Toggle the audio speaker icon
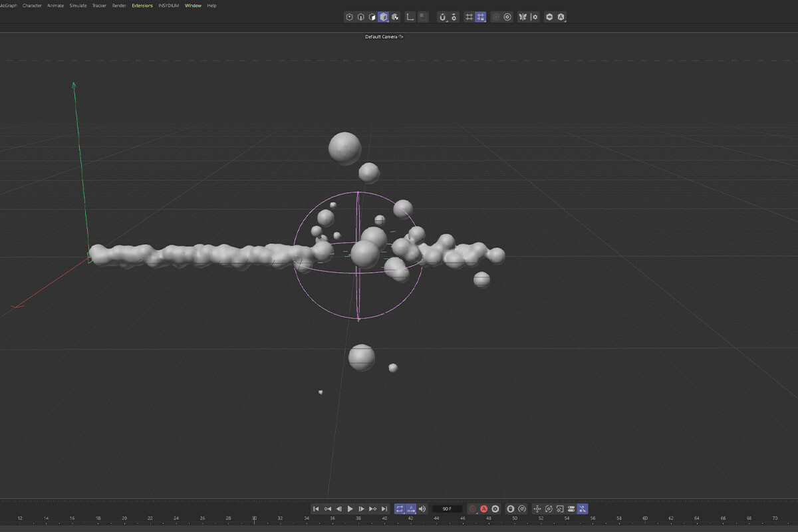798x532 pixels. tap(422, 509)
